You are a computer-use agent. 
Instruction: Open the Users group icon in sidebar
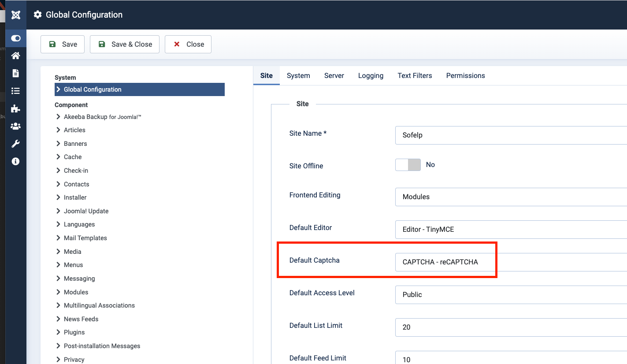16,126
